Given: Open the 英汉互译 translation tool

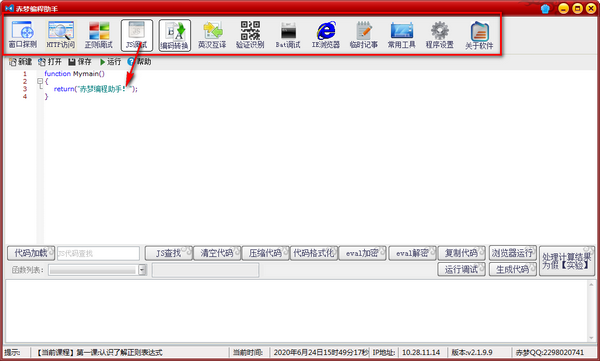Looking at the screenshot, I should 212,35.
